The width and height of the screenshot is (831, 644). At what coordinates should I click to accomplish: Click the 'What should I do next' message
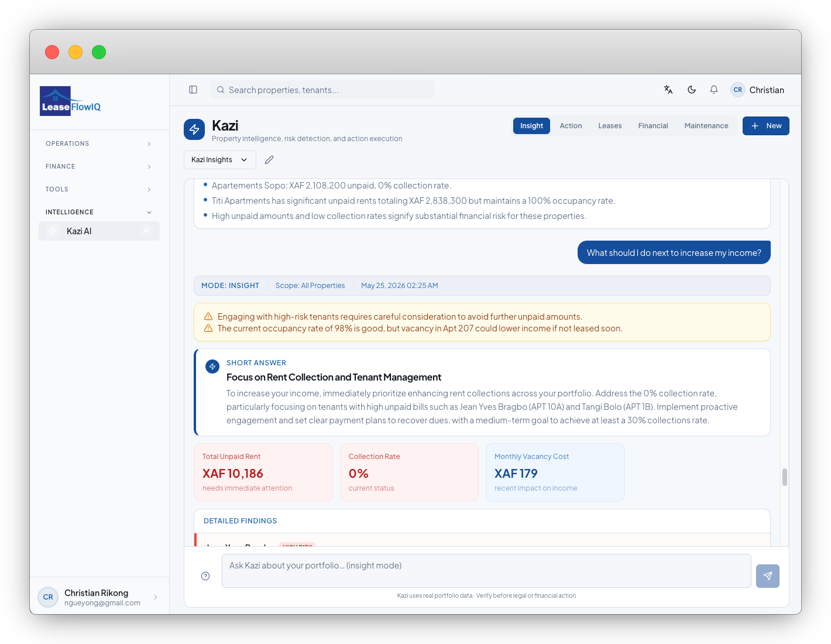click(x=674, y=252)
